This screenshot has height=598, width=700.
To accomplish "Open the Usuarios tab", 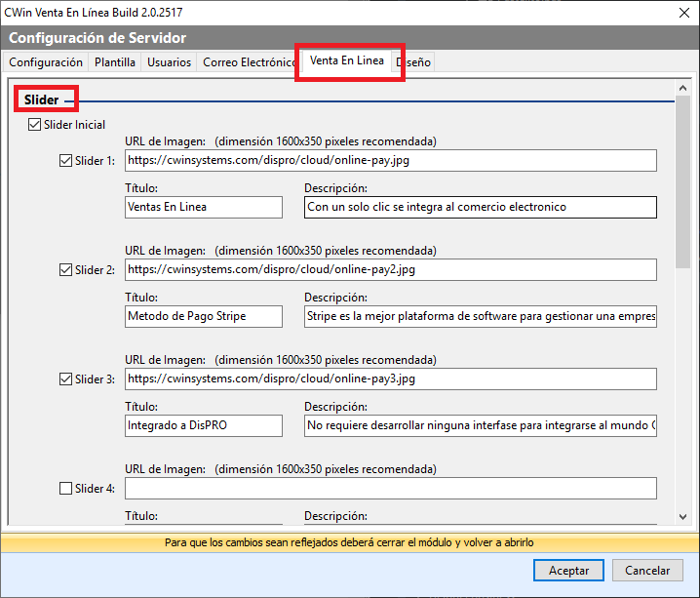I will pos(169,62).
